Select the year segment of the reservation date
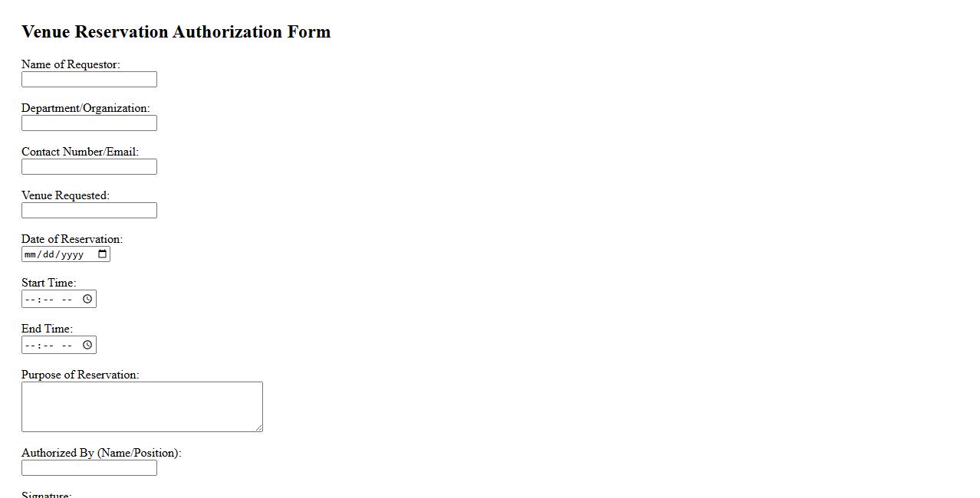 tap(72, 254)
